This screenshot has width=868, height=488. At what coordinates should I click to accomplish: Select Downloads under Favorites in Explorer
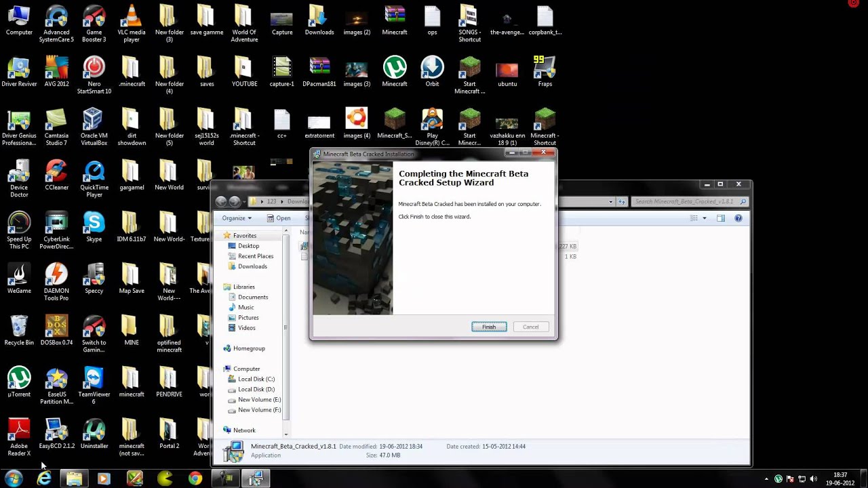252,266
